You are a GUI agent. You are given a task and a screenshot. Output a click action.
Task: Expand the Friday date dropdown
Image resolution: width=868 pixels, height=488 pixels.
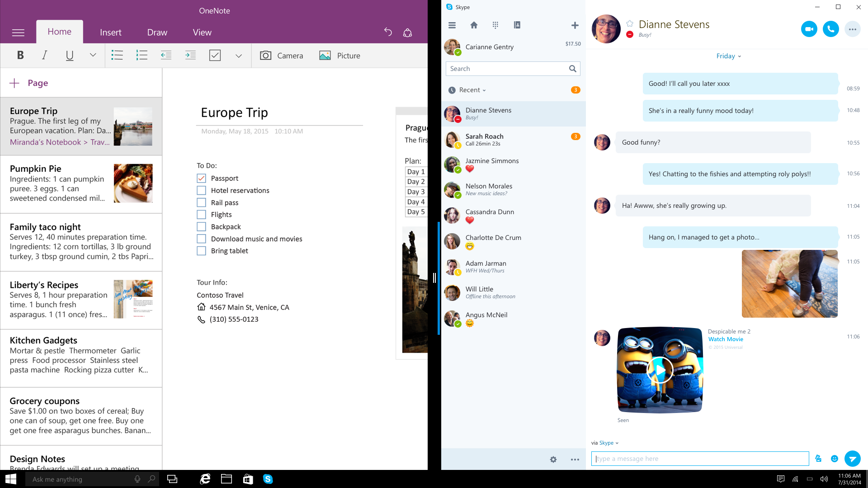pos(729,56)
